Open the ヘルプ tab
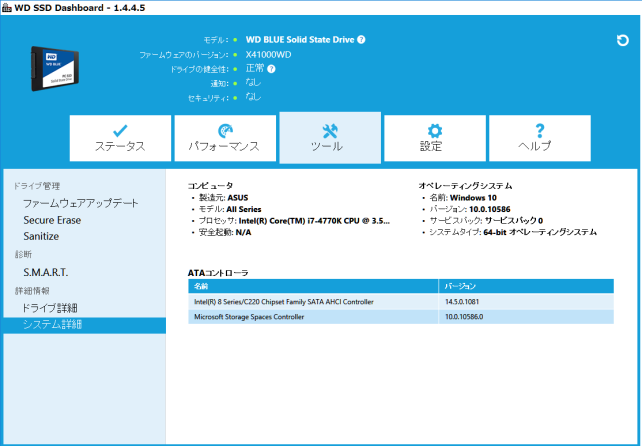Viewport: 642px width, 446px height. pos(539,137)
